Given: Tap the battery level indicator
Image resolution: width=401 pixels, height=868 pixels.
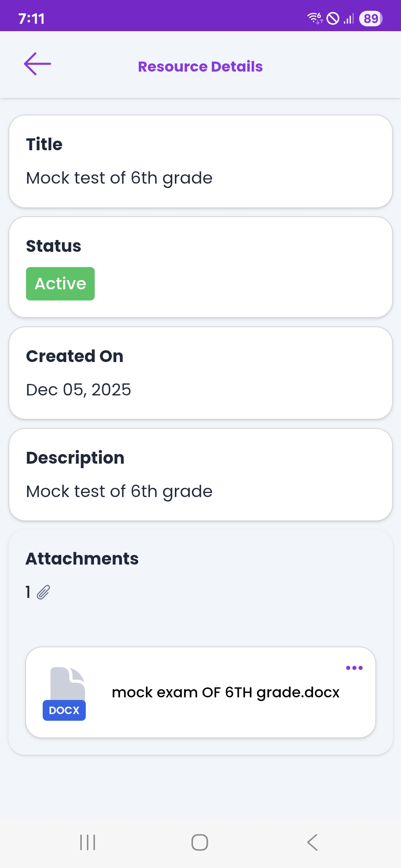Looking at the screenshot, I should 371,19.
